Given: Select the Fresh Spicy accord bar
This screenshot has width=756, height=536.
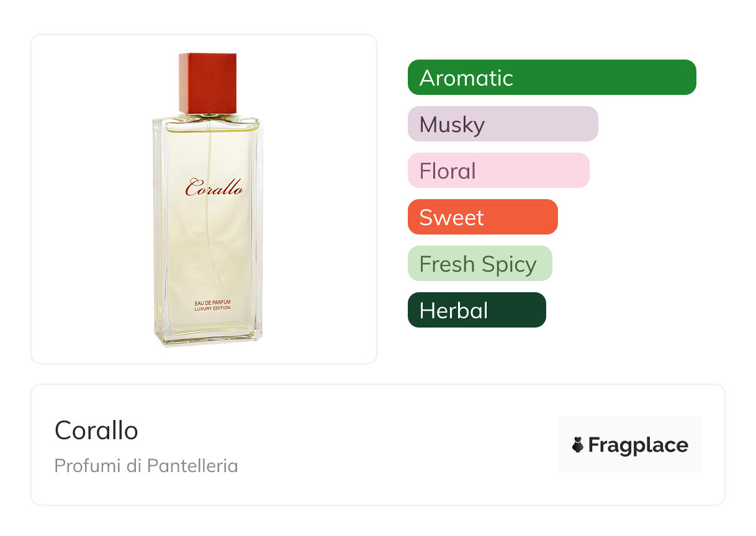Looking at the screenshot, I should click(x=480, y=264).
